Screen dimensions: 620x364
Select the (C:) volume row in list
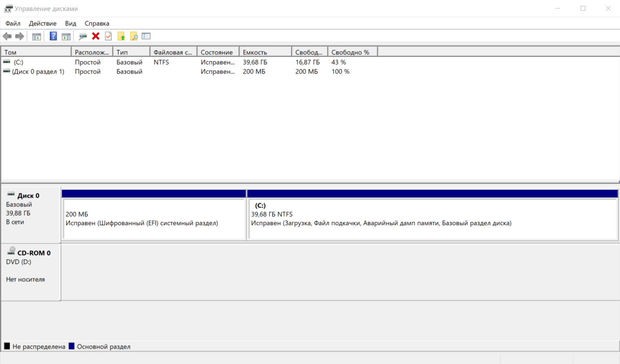pos(19,63)
